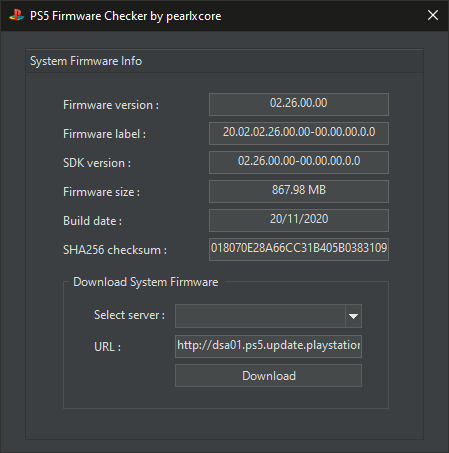Click the 'URL :' label text
449x453 pixels.
coord(107,347)
